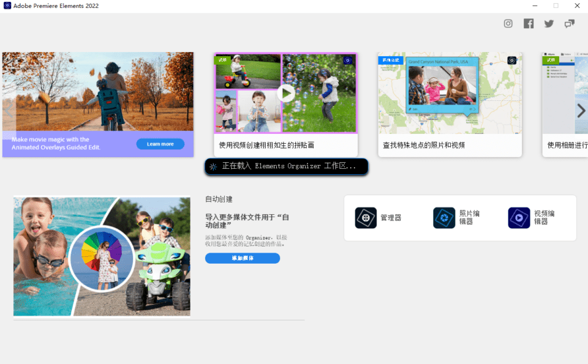
Task: Play the video collage preview
Action: [x=286, y=93]
